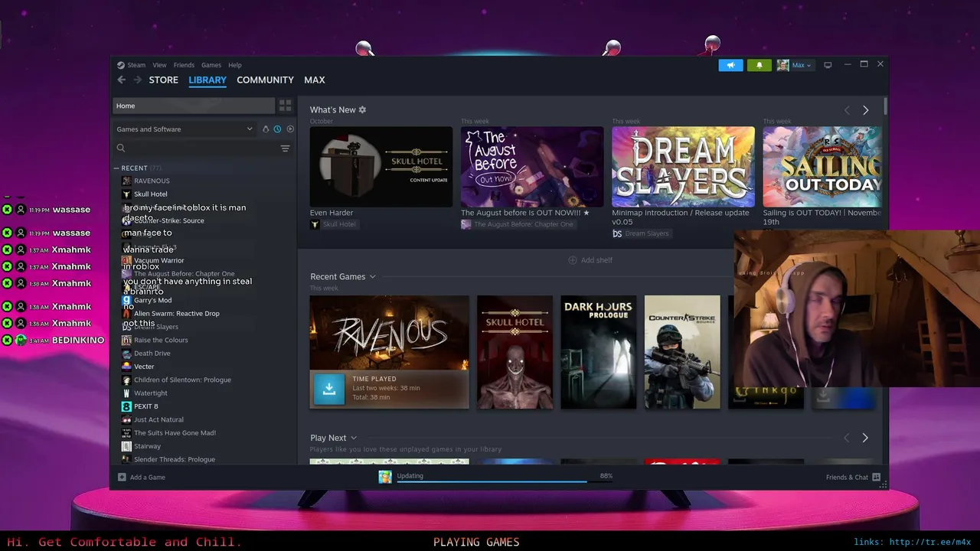This screenshot has width=980, height=551.
Task: Click the Steam logo in the title bar
Action: pyautogui.click(x=121, y=65)
